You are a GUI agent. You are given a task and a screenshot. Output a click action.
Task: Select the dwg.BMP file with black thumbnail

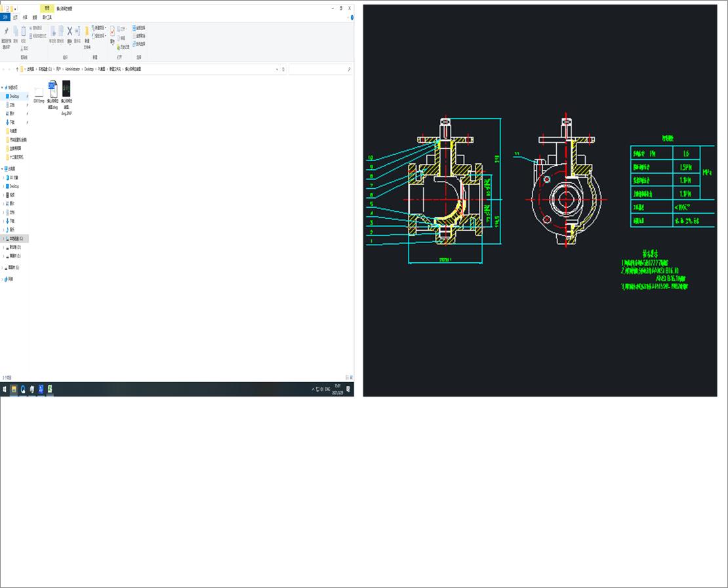tap(66, 98)
